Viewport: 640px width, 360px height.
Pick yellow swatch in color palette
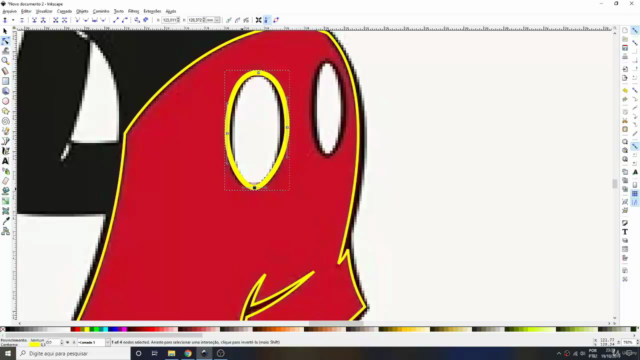click(x=86, y=329)
